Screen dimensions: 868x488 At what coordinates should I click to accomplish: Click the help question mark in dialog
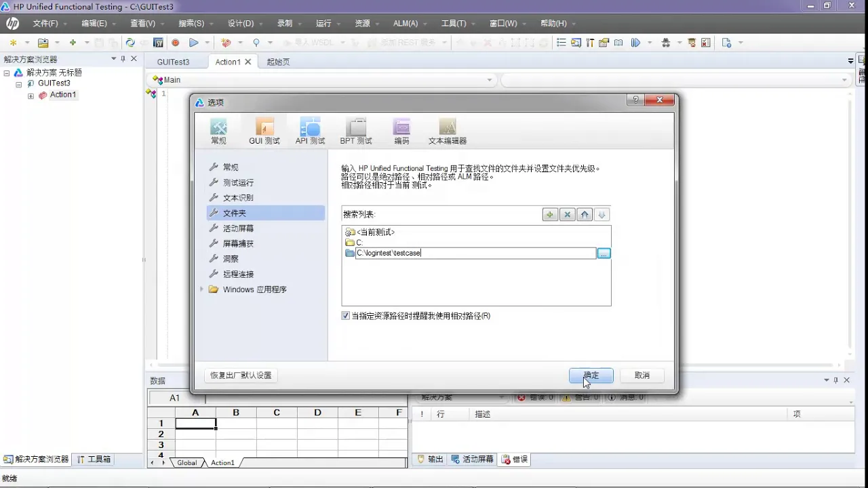click(635, 100)
